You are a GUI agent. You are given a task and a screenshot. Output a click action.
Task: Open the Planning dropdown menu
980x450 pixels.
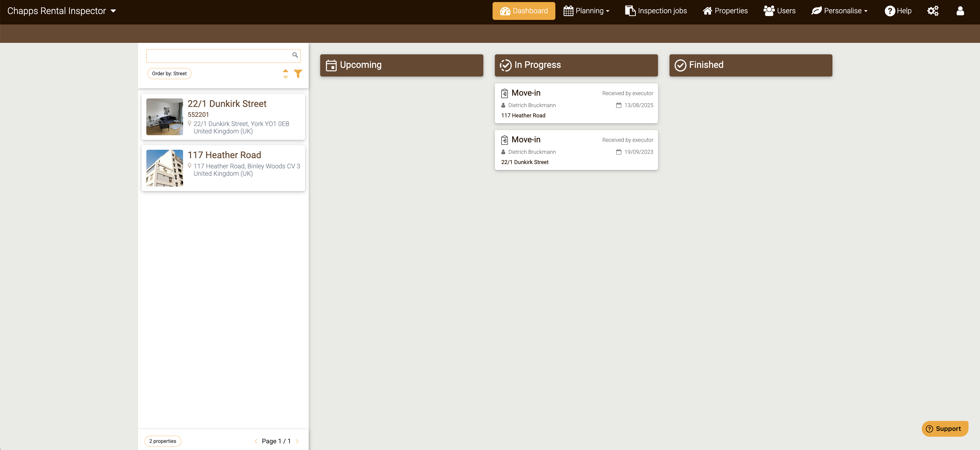586,11
